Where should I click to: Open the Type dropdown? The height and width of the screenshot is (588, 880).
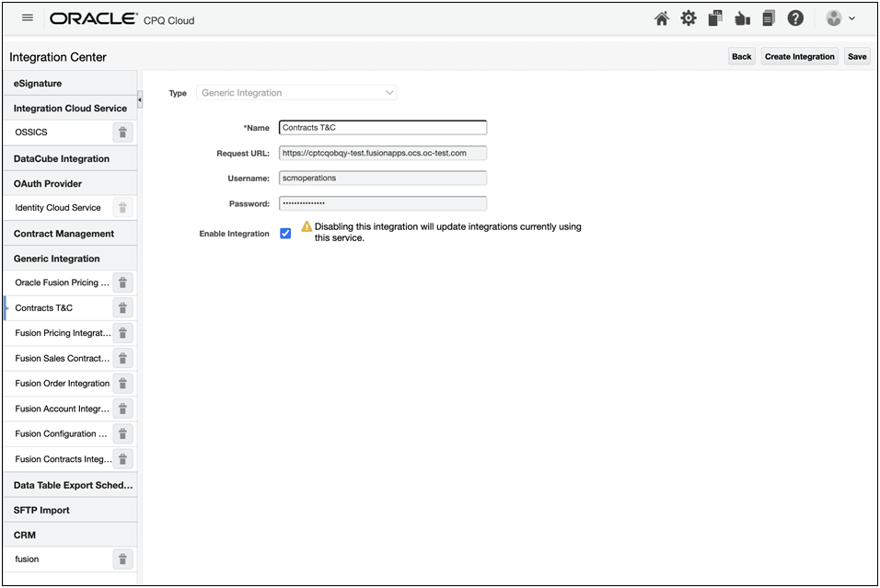tap(296, 93)
